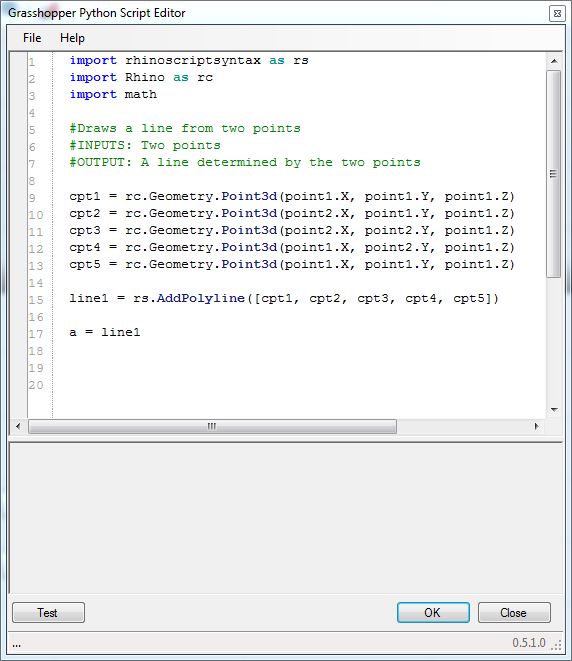
Task: Click the Test button
Action: (48, 613)
